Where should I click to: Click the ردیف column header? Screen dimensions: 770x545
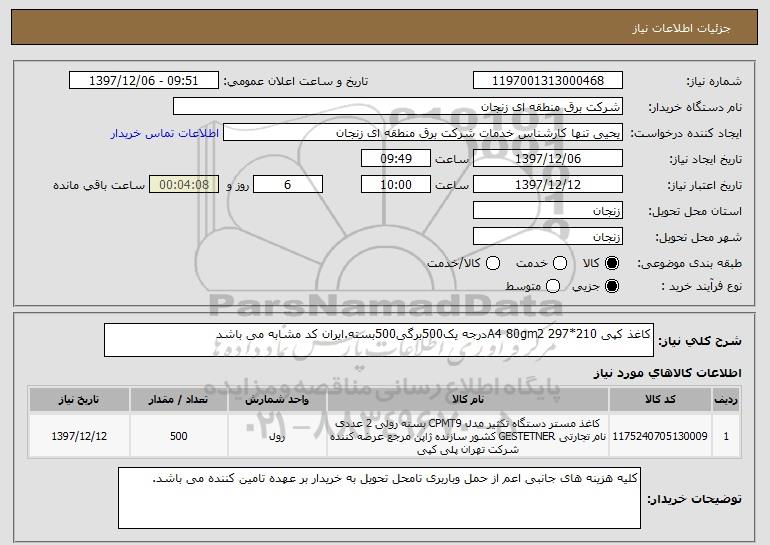(726, 400)
